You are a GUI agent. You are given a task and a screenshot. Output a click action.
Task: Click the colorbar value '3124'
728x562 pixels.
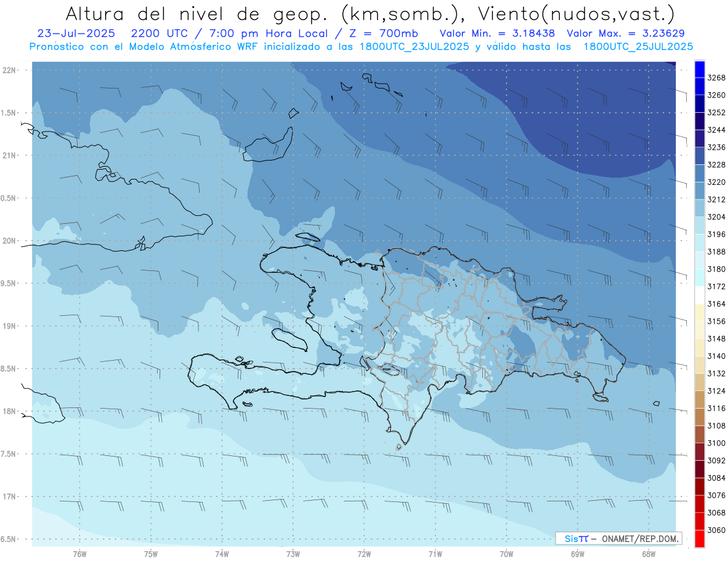coord(716,391)
